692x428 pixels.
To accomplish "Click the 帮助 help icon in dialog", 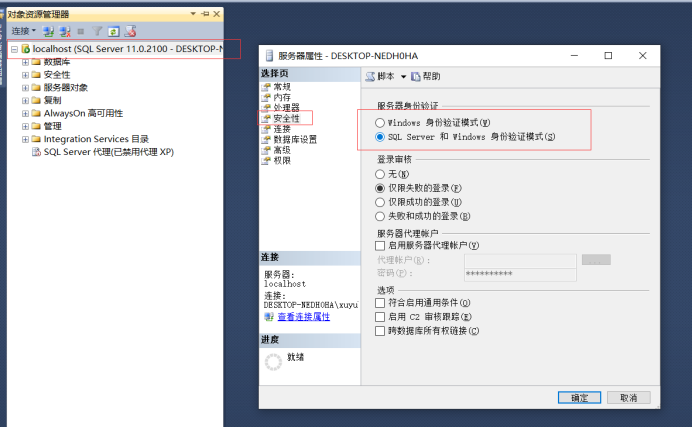I will click(x=416, y=77).
